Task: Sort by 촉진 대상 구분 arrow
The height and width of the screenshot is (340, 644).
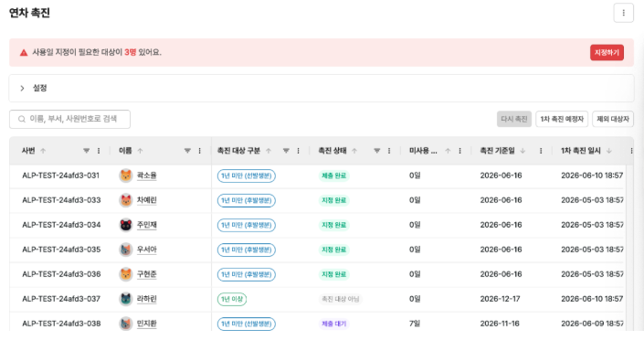Action: click(x=269, y=151)
